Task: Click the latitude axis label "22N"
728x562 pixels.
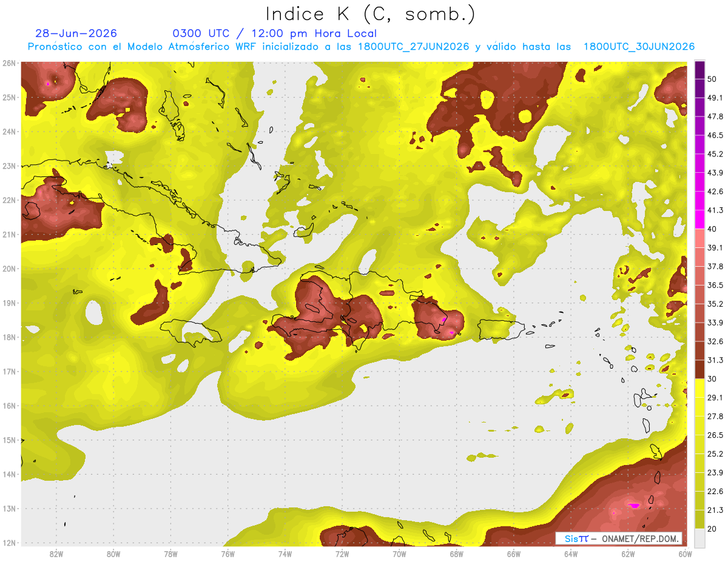Action: pyautogui.click(x=9, y=200)
